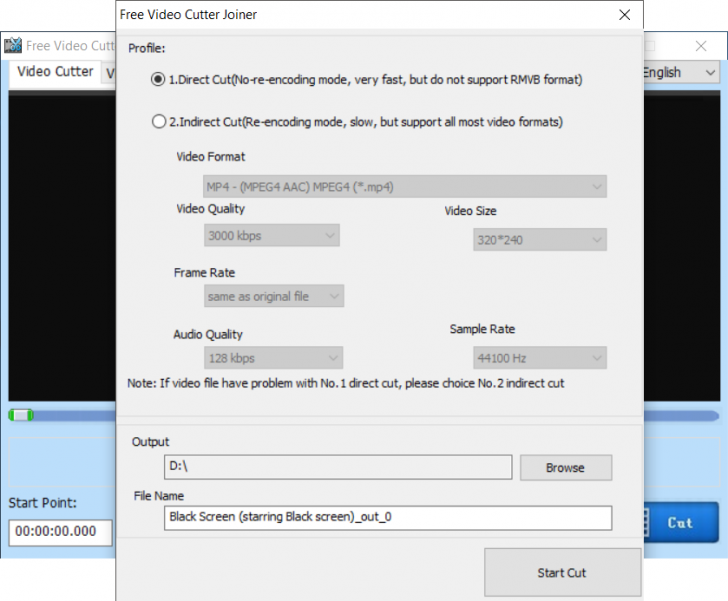Click the Profile: label
Image resolution: width=728 pixels, height=601 pixels.
[x=147, y=48]
